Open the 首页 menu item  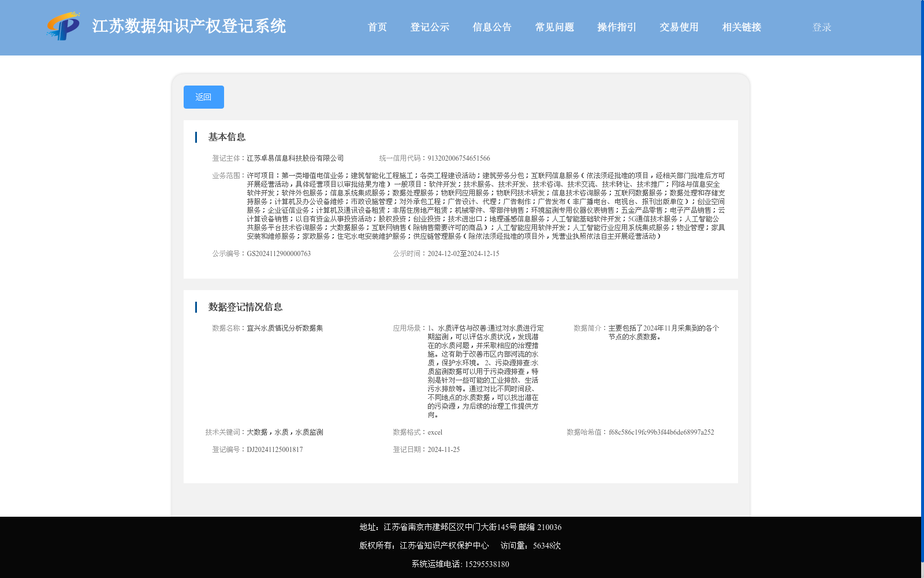point(377,27)
